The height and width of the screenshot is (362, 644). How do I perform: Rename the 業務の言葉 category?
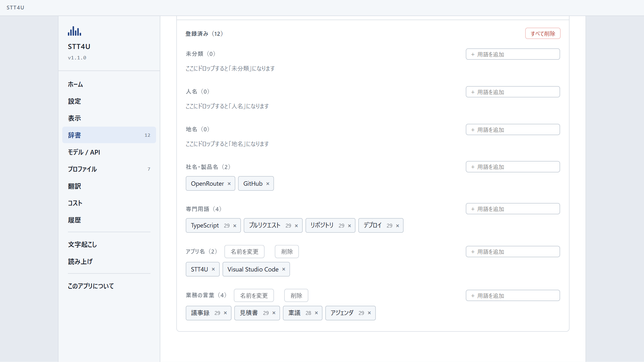pos(254,296)
